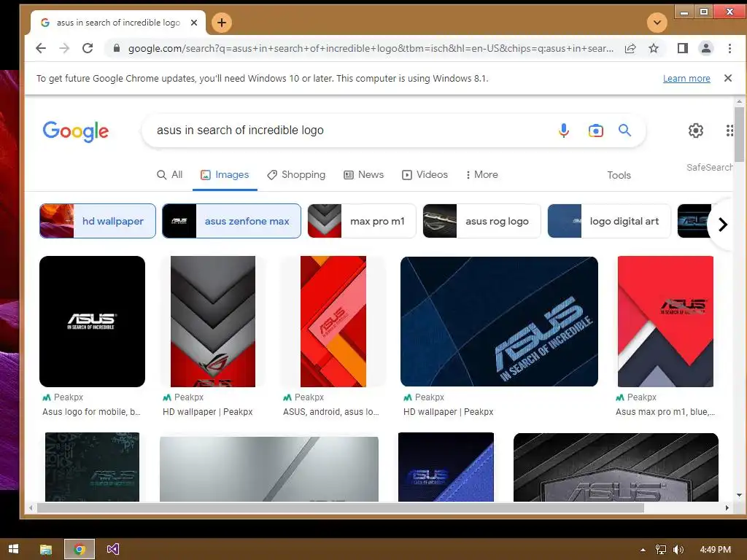Open the silver gray ASUS wallpaper
The image size is (747, 560).
[269, 469]
